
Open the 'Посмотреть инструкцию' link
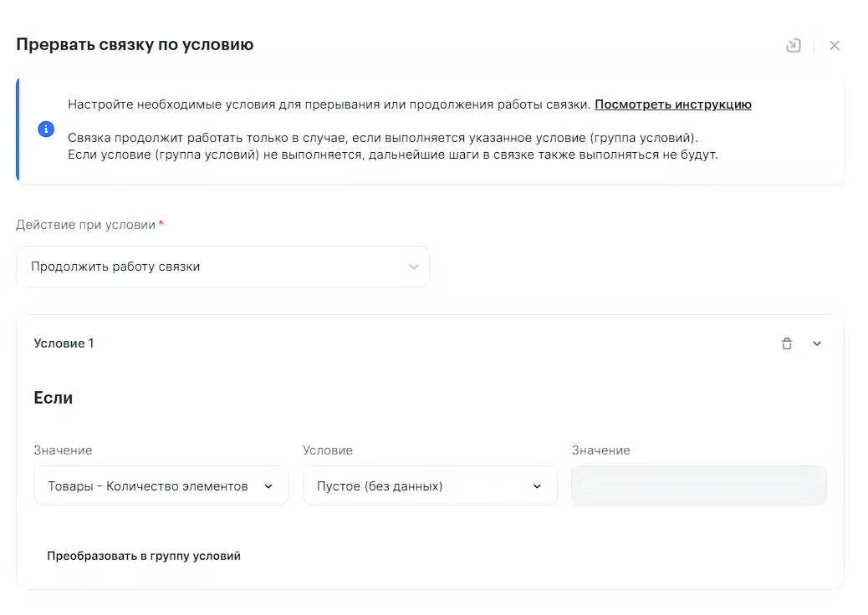click(x=672, y=104)
